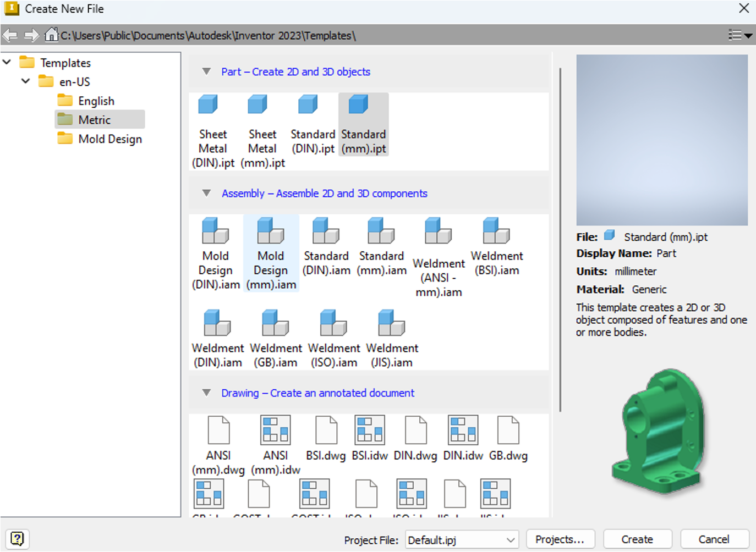Go to the home templates folder icon
756x552 pixels.
[x=51, y=35]
